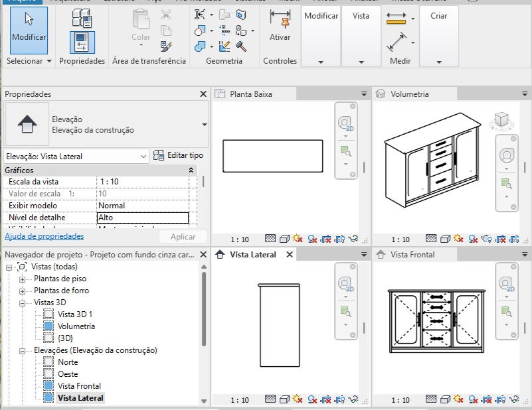The height and width of the screenshot is (410, 532).
Task: Open the Elevação: Vista Lateral dropdown
Action: click(x=76, y=156)
